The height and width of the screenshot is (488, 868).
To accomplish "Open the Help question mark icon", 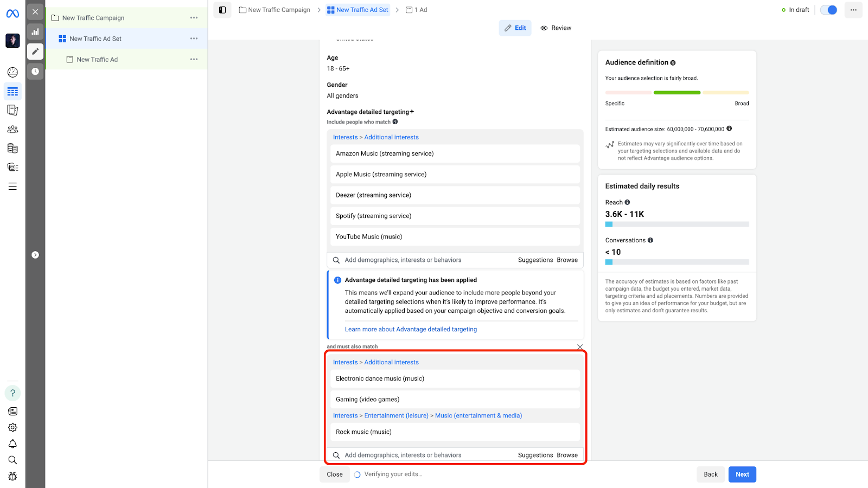I will click(x=12, y=393).
